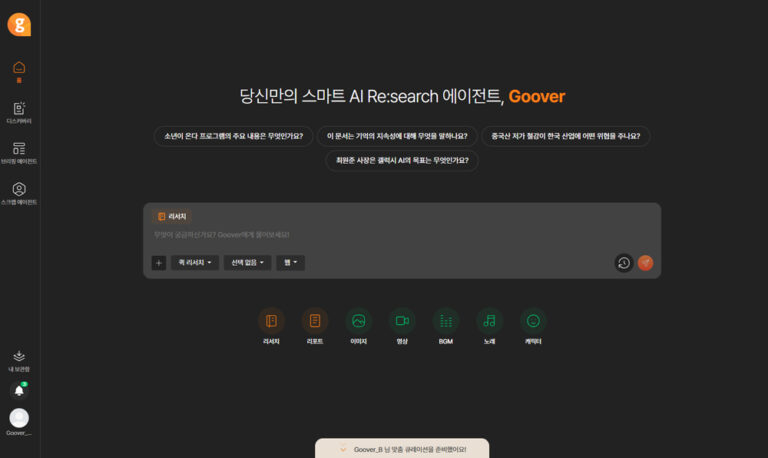Select the BGM icon
This screenshot has height=458, width=768.
coord(446,321)
